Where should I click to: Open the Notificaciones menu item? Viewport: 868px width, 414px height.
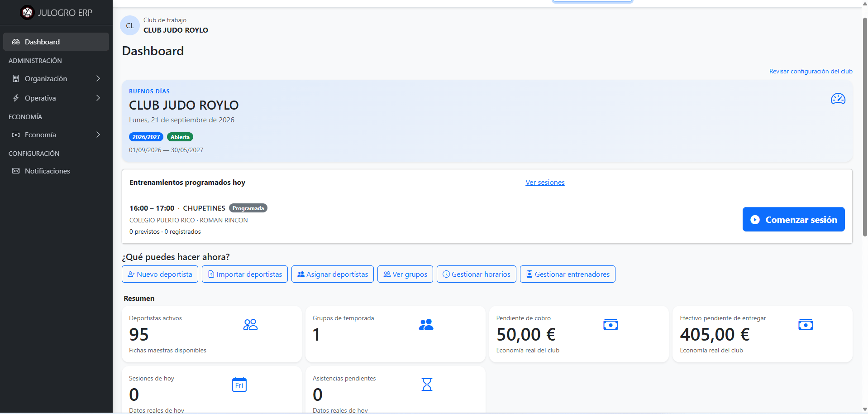coord(56,171)
